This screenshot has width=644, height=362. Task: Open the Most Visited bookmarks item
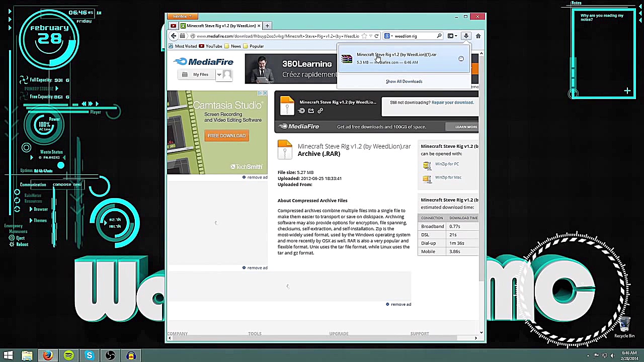point(183,46)
